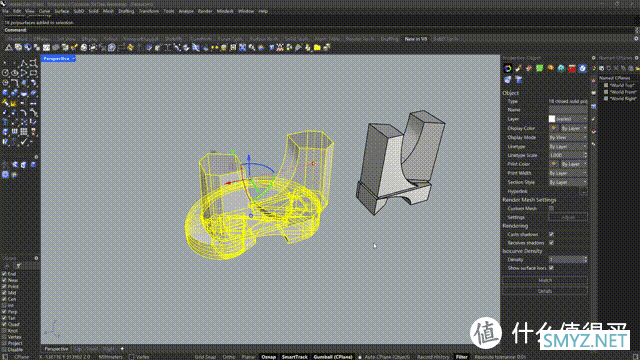Screen dimensions: 640x360
Task: Click the Hyperlink browse button
Action: click(584, 191)
